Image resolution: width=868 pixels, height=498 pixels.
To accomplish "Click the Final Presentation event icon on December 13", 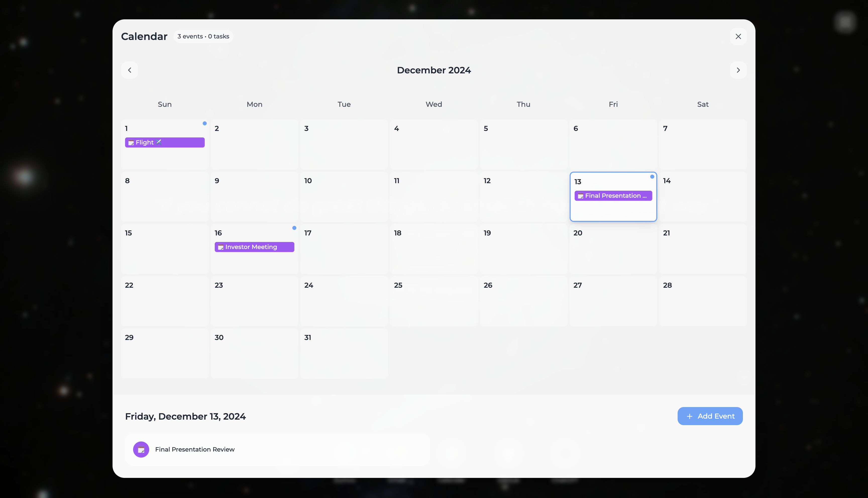I will [580, 196].
